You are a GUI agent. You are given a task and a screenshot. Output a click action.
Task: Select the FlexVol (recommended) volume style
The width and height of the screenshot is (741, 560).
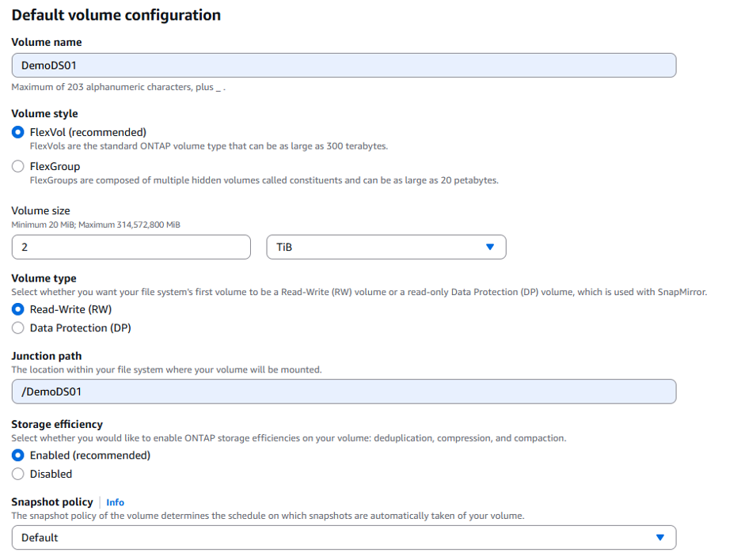pos(18,132)
